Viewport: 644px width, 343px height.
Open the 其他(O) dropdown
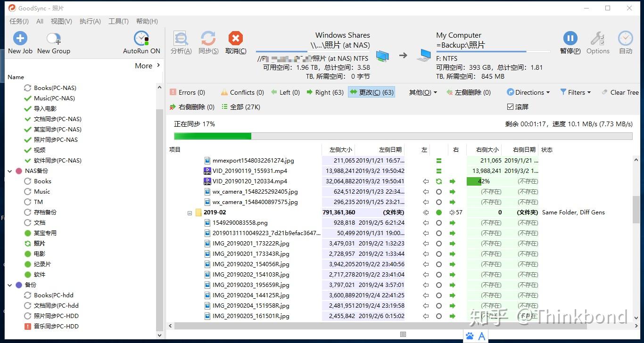tap(423, 92)
